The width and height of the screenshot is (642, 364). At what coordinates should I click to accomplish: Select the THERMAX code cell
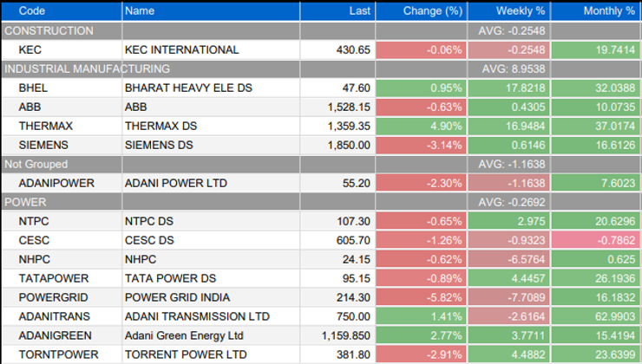(62, 126)
